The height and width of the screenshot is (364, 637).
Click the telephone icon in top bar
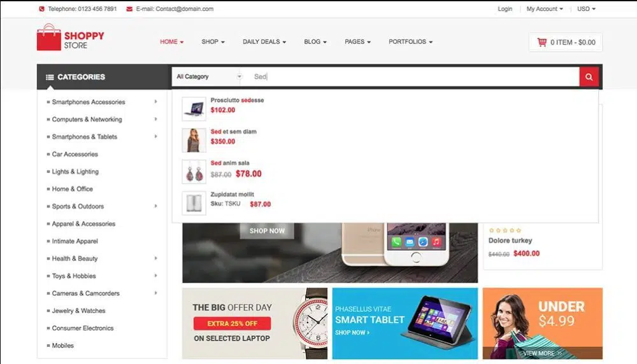pos(42,9)
